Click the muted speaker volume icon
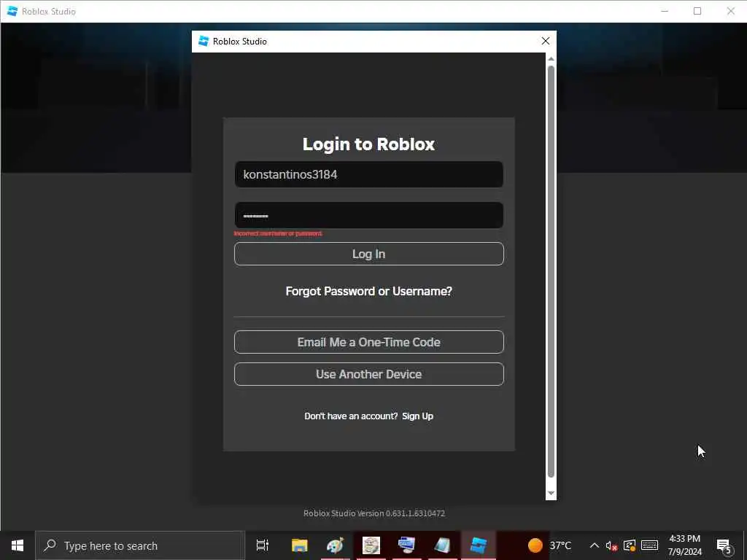This screenshot has width=747, height=560. click(x=611, y=545)
